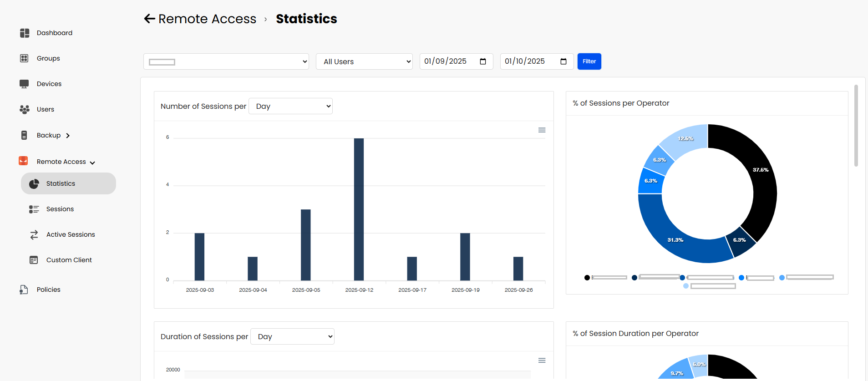
Task: Click the back arrow beside Remote Access
Action: (x=149, y=19)
